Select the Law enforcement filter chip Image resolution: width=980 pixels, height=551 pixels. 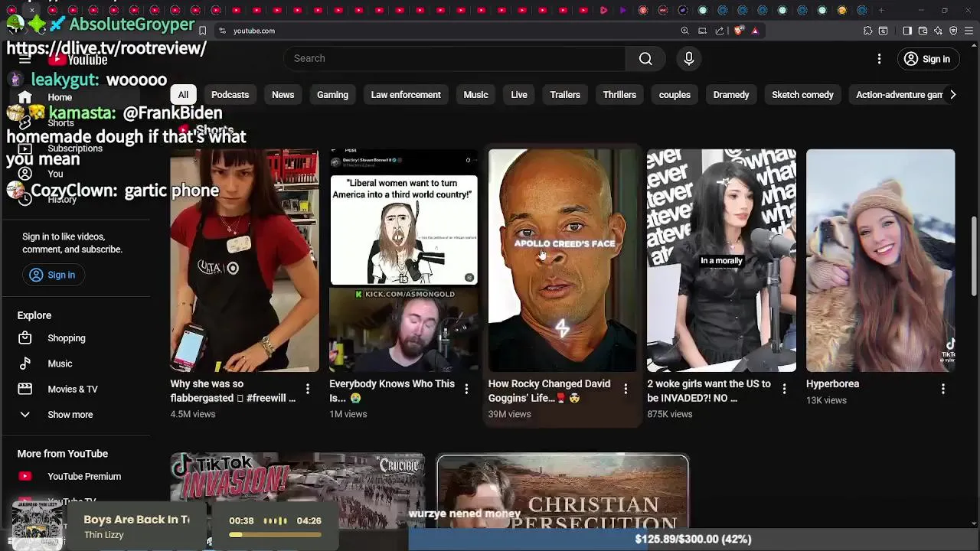(x=406, y=95)
